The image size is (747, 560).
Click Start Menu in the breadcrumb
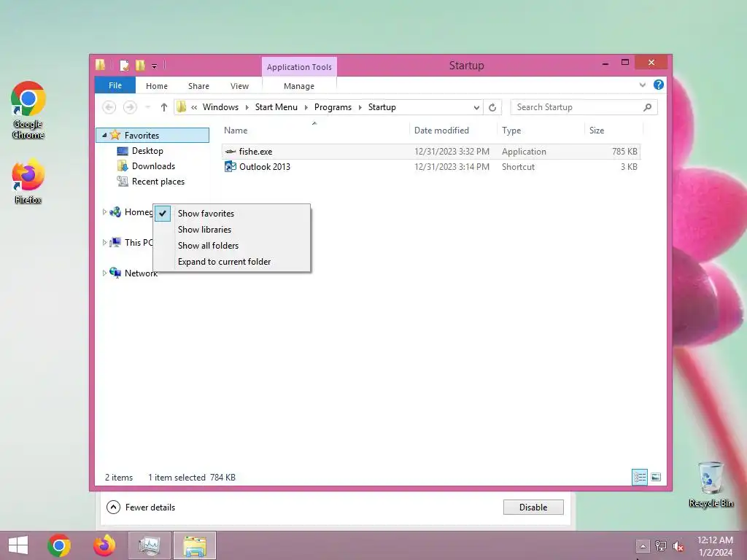[276, 107]
